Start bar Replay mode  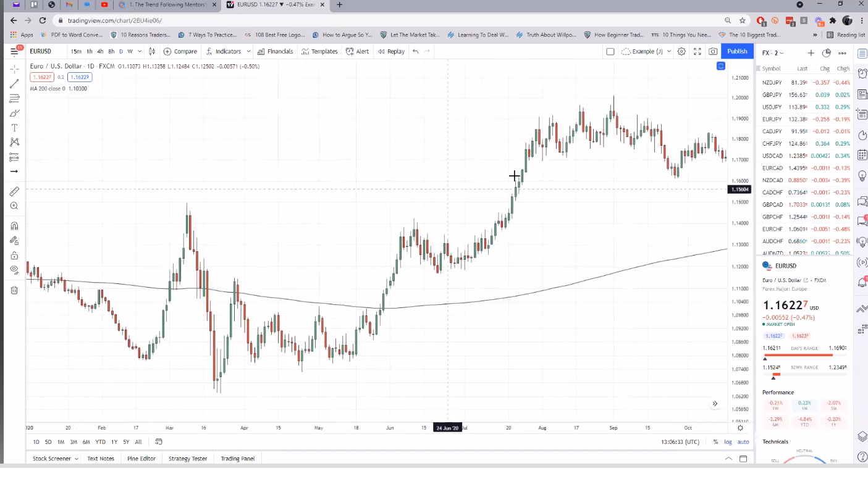point(391,51)
